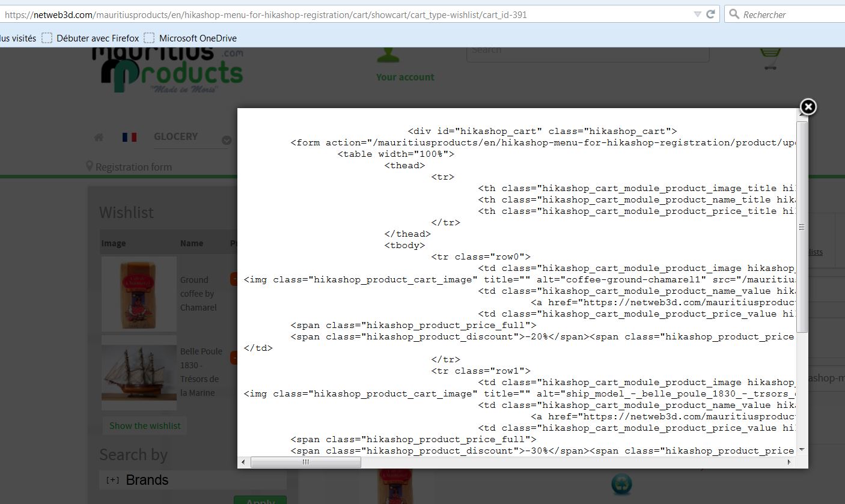Viewport: 845px width, 504px height.
Task: Focus the site Search input field
Action: pos(588,53)
